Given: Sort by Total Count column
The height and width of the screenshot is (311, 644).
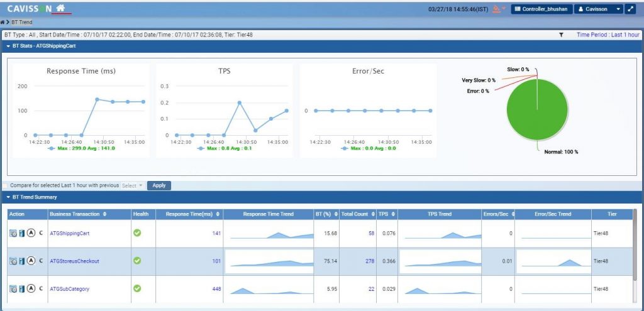Looking at the screenshot, I should [374, 214].
